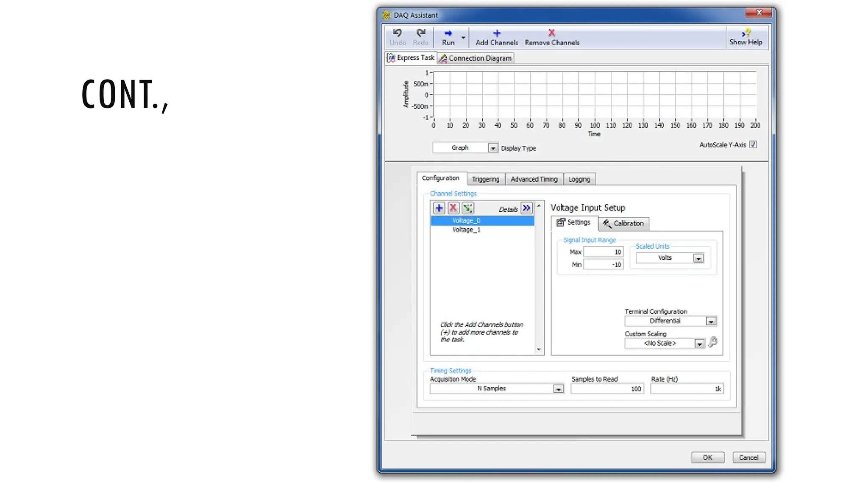This screenshot has width=868, height=488.
Task: Switch to the Triggering tab
Action: pyautogui.click(x=486, y=179)
